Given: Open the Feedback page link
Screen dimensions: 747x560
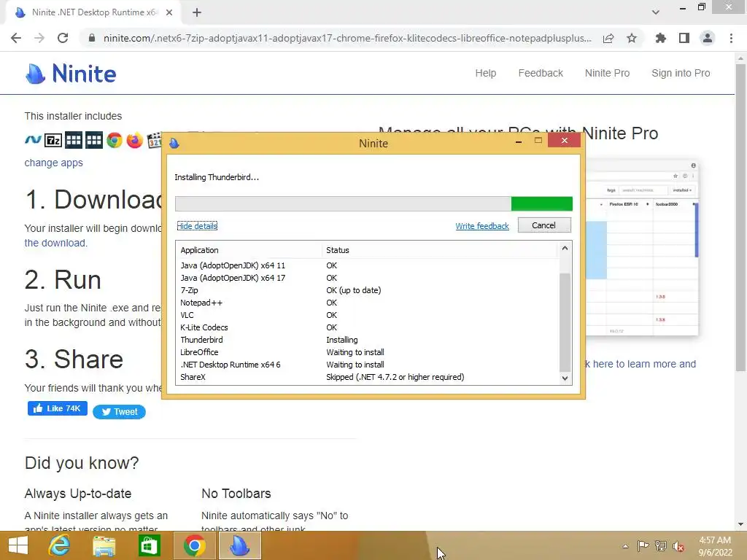Looking at the screenshot, I should tap(541, 73).
